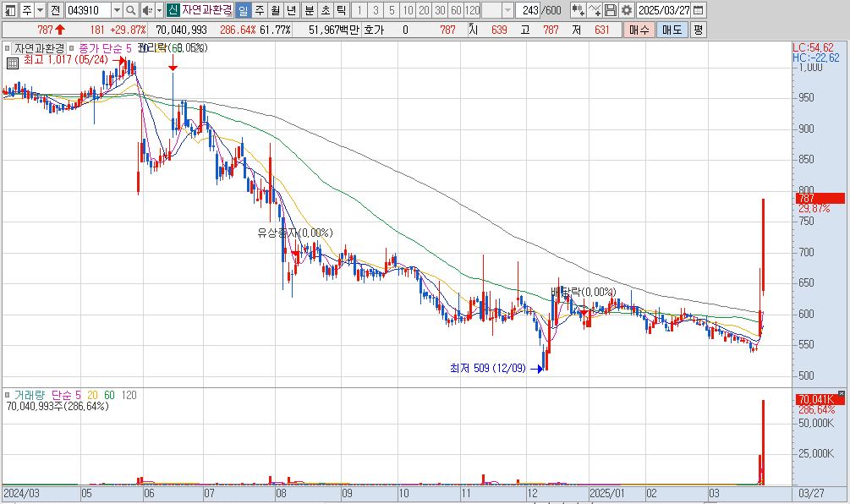Image resolution: width=850 pixels, height=504 pixels.
Task: Open the chart layout icon at toolbar start
Action: coord(10,10)
